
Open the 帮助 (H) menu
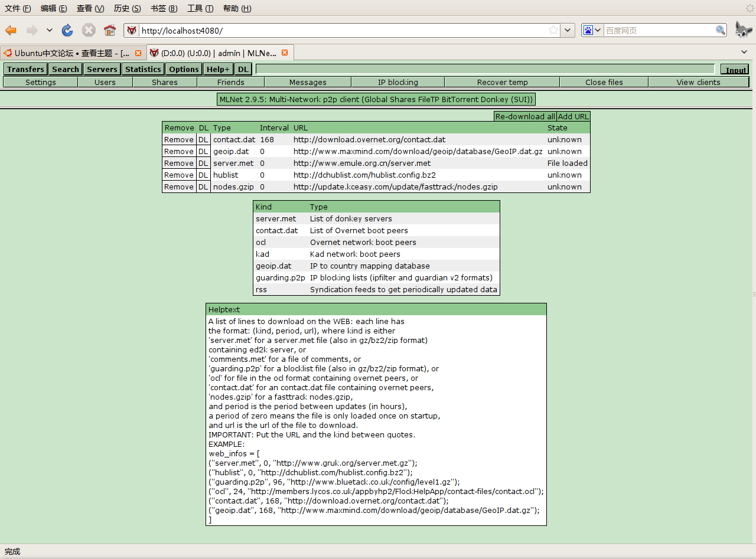[237, 8]
